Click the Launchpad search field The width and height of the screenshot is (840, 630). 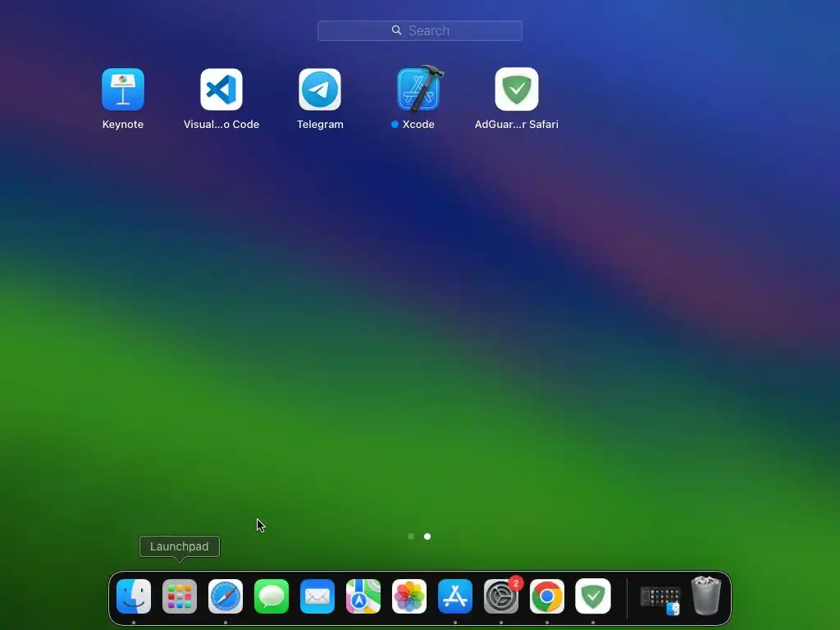tap(420, 30)
